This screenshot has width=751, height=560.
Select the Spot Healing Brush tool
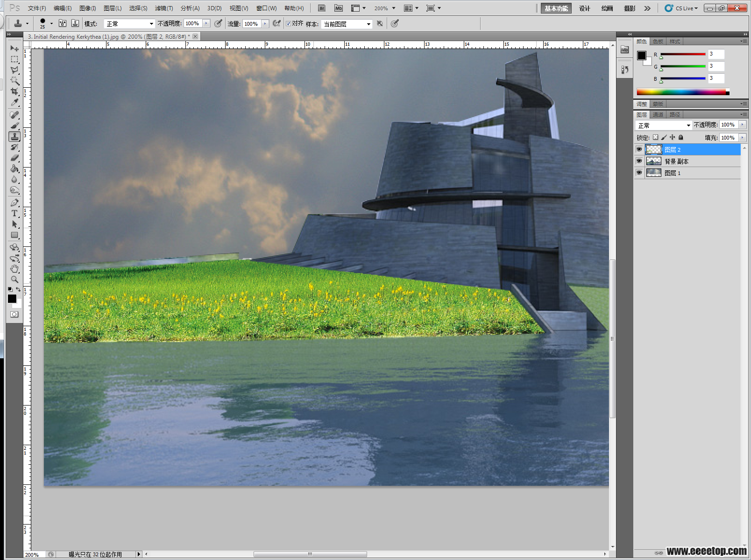[14, 115]
